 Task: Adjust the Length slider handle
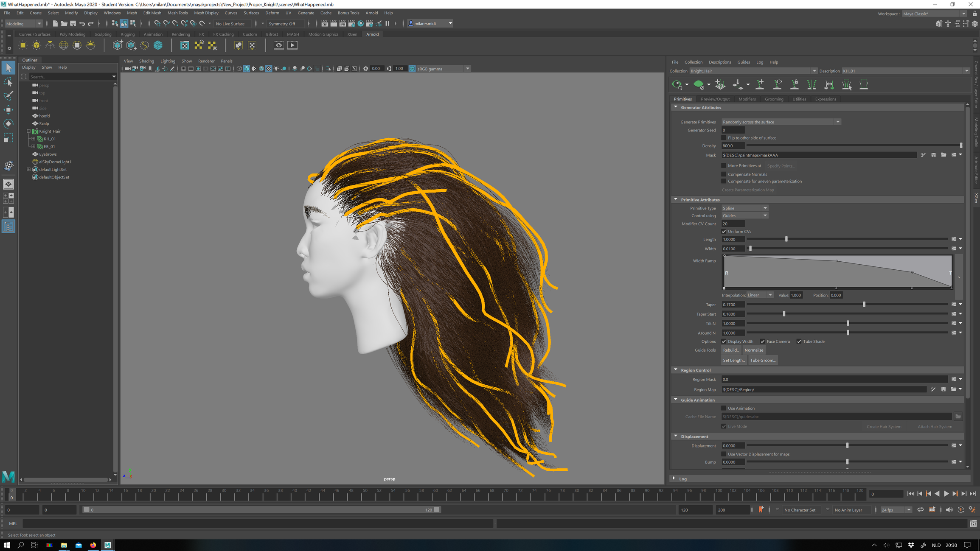click(x=786, y=239)
